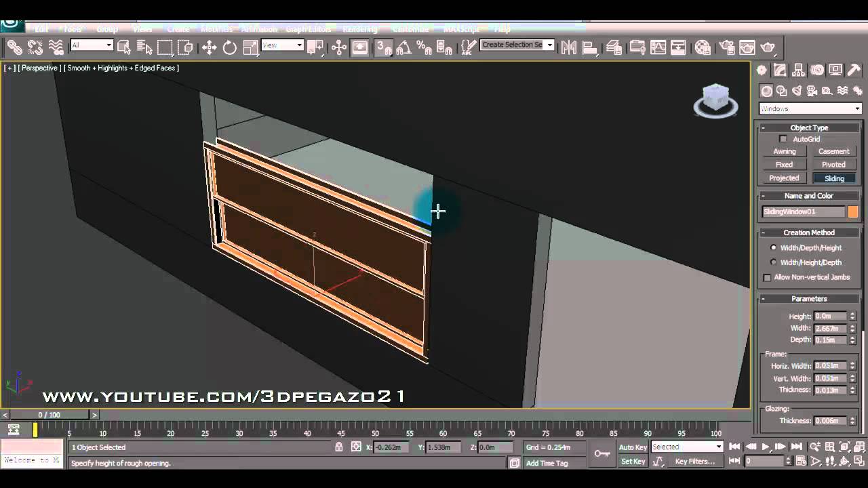
Task: Open the Key Filters dialog button
Action: click(694, 462)
